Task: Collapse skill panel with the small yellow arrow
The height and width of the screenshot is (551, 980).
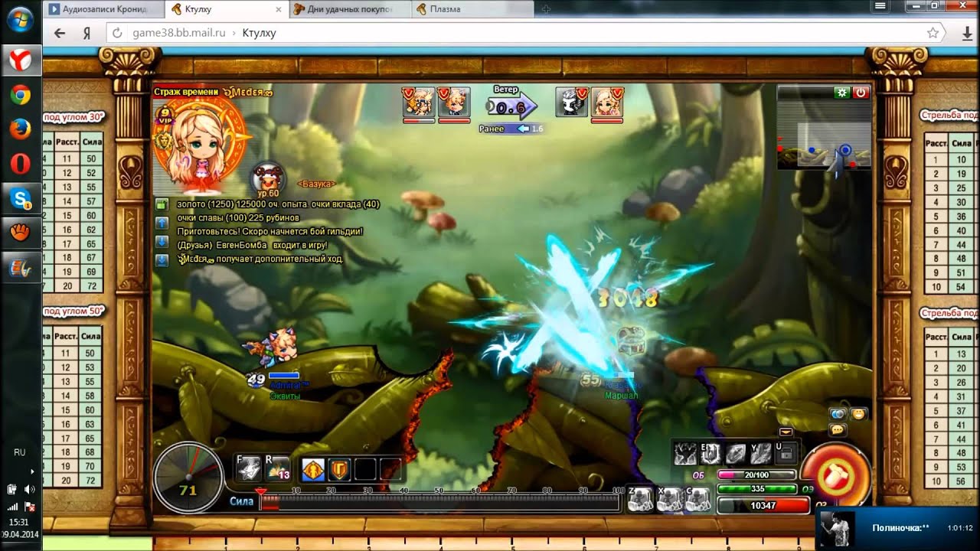Action: tap(786, 432)
